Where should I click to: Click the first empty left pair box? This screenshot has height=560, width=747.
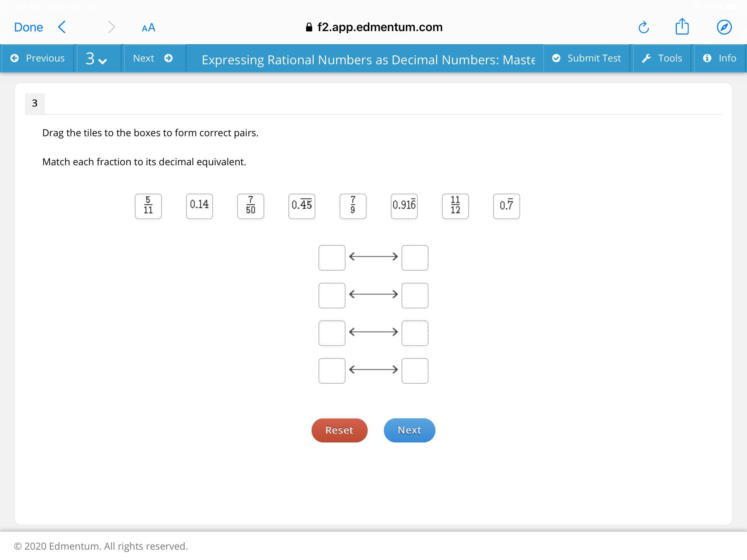[x=332, y=258]
